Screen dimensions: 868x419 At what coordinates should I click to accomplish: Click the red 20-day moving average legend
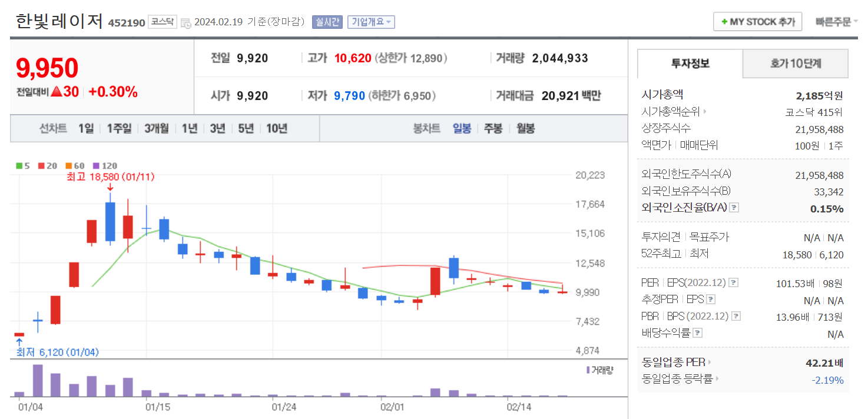(x=47, y=166)
